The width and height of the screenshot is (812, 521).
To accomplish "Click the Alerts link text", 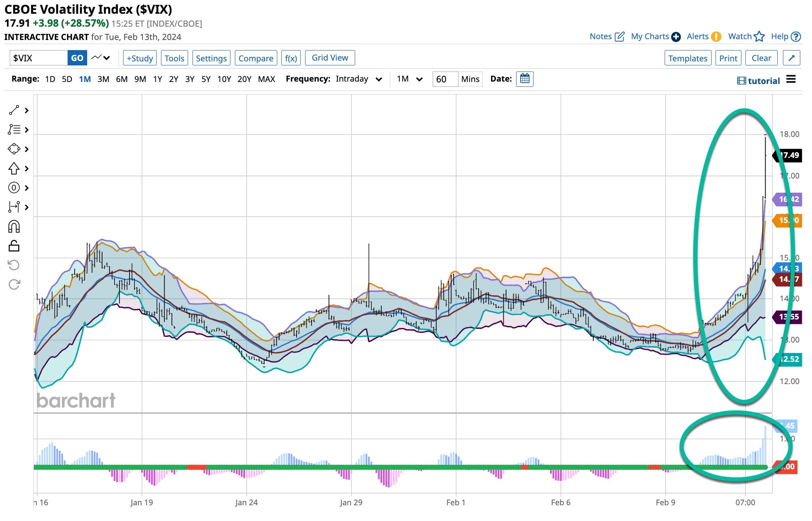I will point(697,36).
